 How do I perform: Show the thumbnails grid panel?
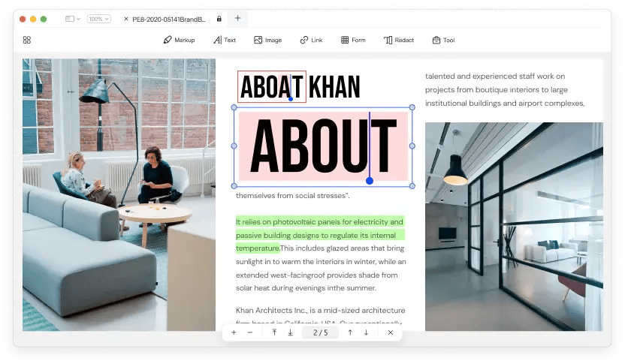click(x=27, y=40)
